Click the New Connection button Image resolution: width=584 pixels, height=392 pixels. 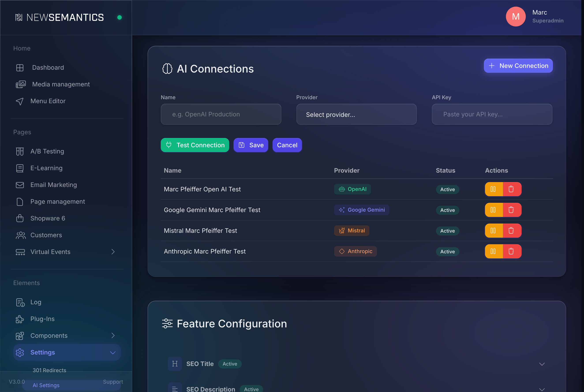pos(518,66)
